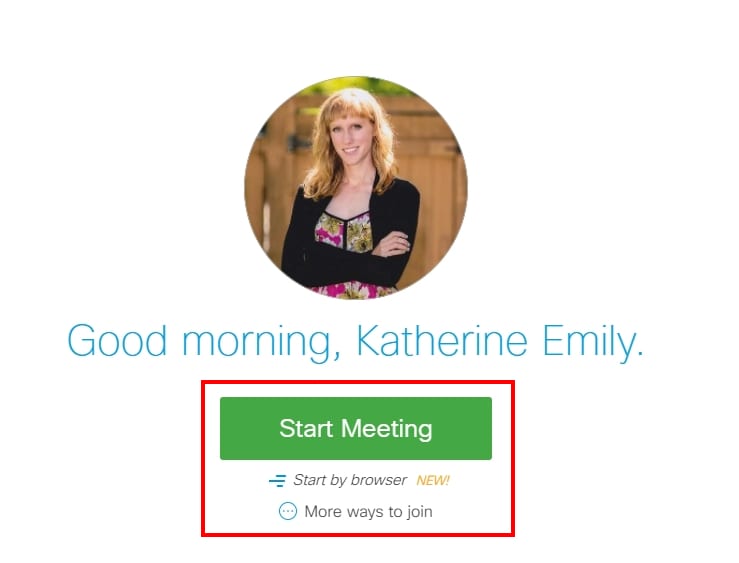
Task: Open Katherine Emily's round profile photo
Action: pyautogui.click(x=356, y=188)
